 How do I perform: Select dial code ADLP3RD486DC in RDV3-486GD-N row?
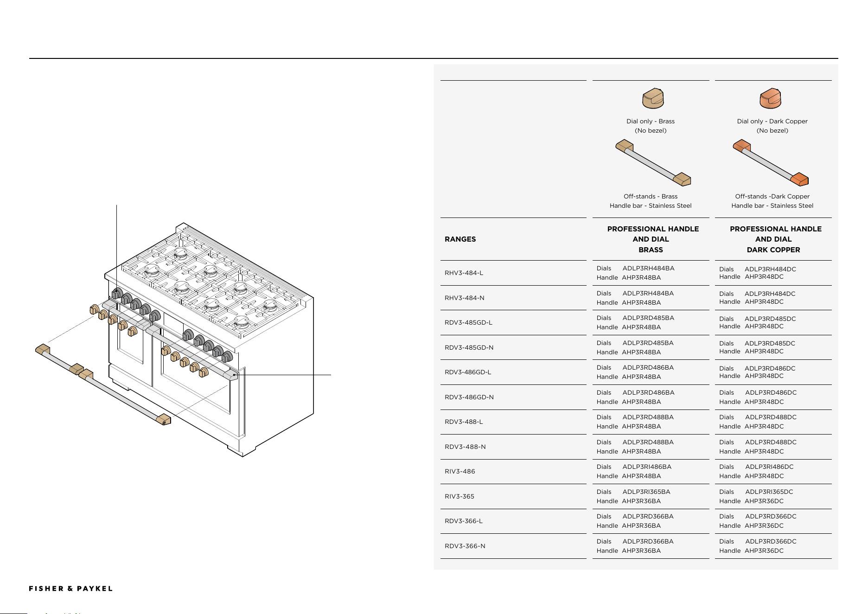771,393
